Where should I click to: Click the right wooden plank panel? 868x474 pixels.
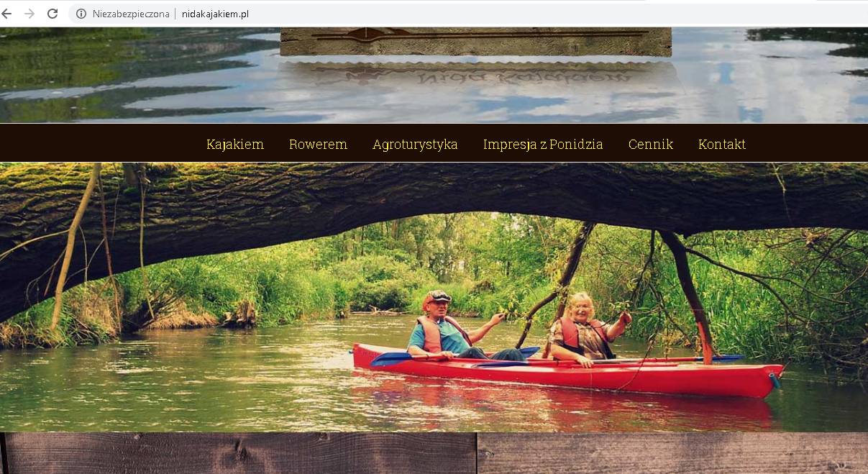pos(673,453)
